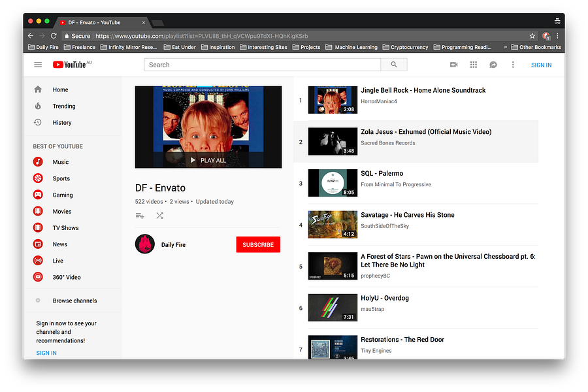The width and height of the screenshot is (588, 392).
Task: Open the Freelance bookmarks folder
Action: (x=80, y=47)
